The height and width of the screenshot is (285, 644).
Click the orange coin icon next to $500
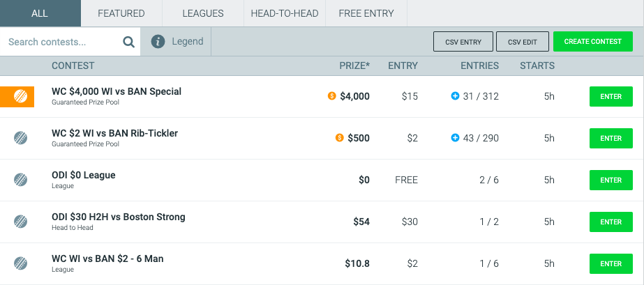click(340, 138)
